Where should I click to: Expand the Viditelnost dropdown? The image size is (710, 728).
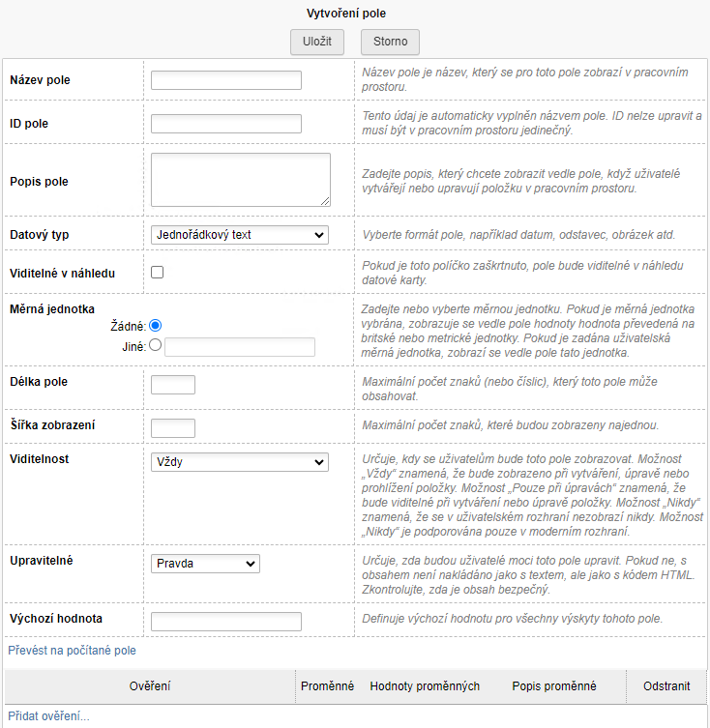coord(240,462)
